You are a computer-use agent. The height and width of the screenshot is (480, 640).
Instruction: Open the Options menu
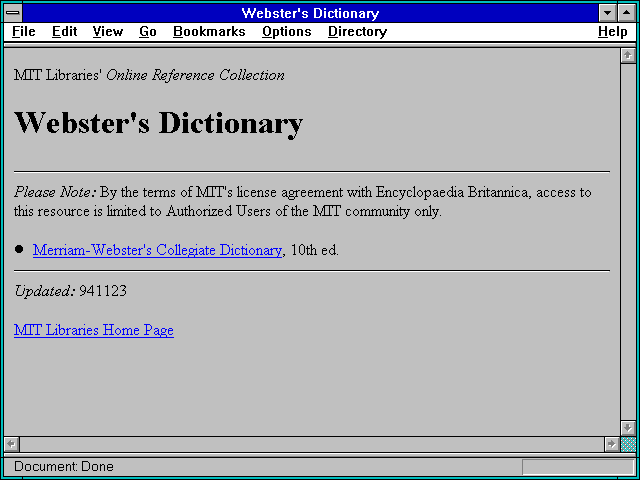click(287, 32)
